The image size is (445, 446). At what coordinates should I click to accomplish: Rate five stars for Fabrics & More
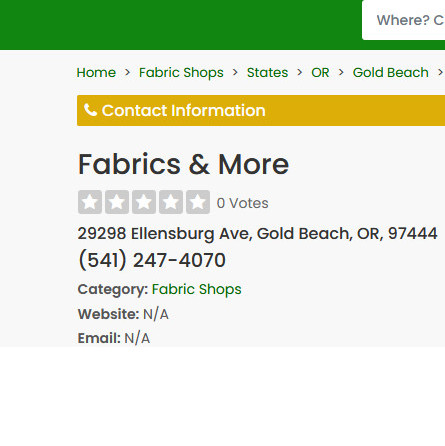pyautogui.click(x=198, y=202)
